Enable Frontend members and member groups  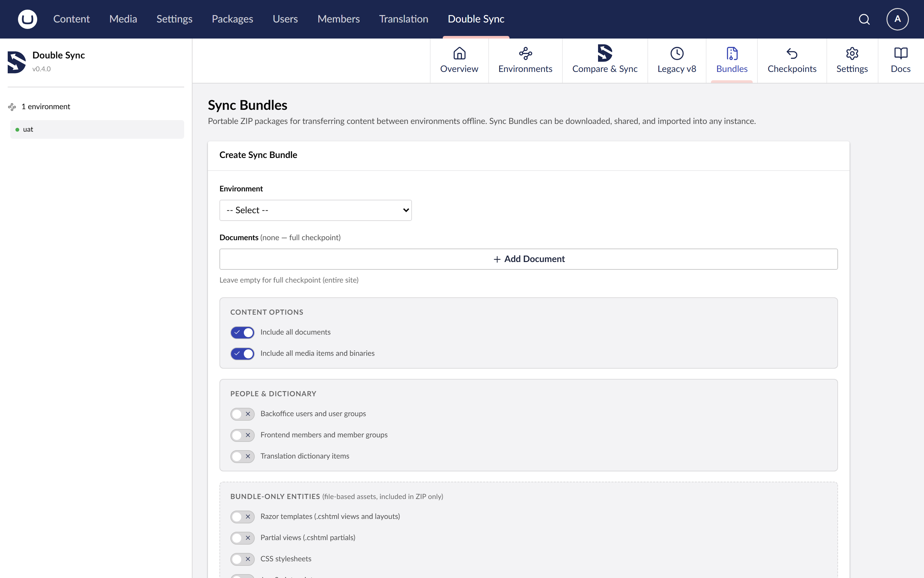242,435
